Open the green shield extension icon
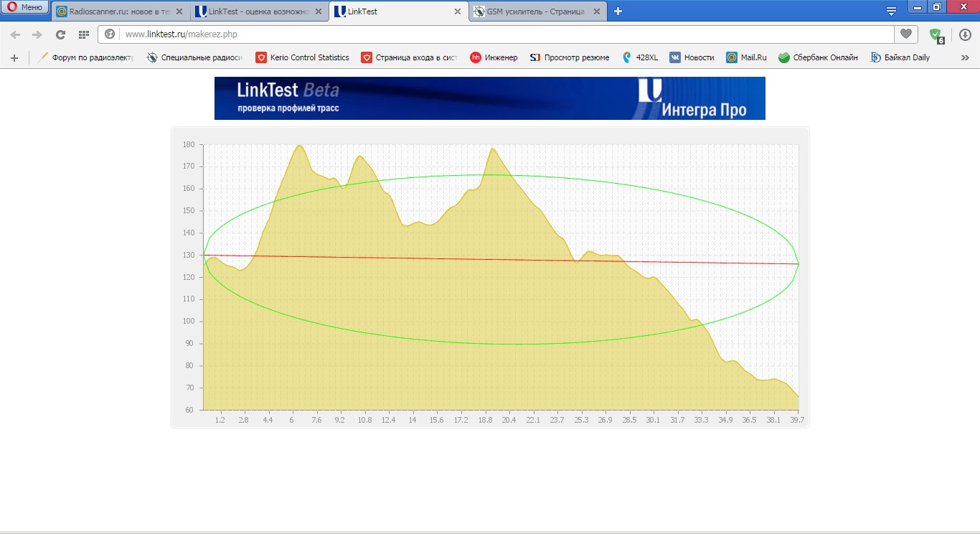The height and width of the screenshot is (534, 980). (936, 35)
